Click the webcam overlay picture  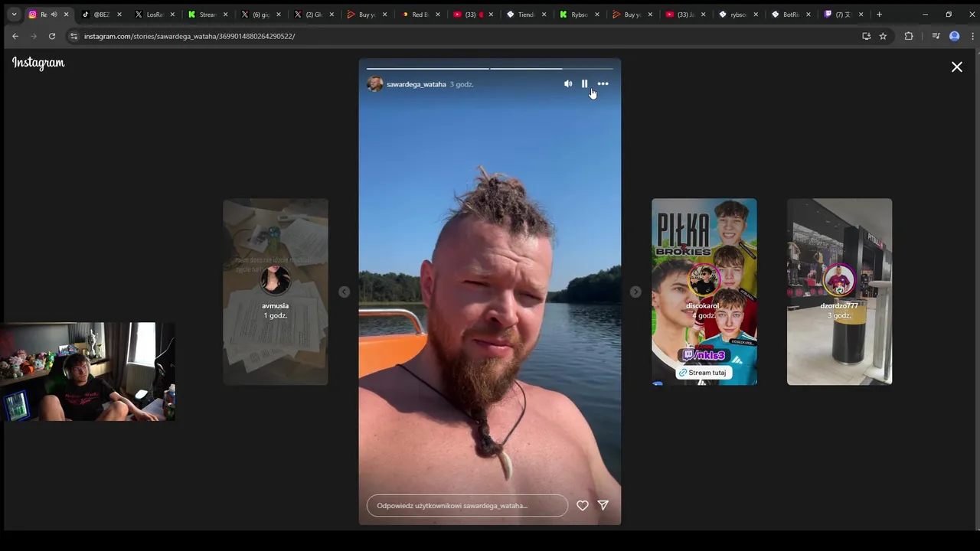[88, 372]
